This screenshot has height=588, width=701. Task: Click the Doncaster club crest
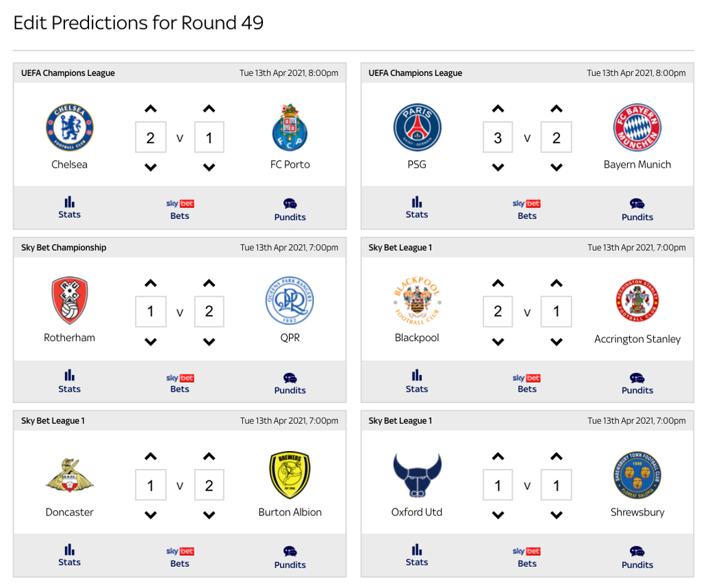(69, 475)
